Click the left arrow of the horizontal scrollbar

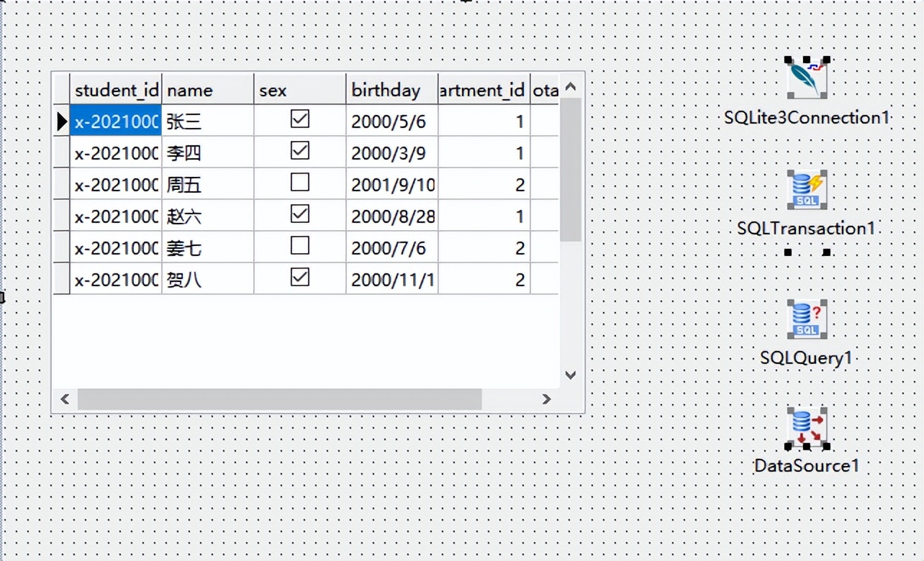(65, 399)
